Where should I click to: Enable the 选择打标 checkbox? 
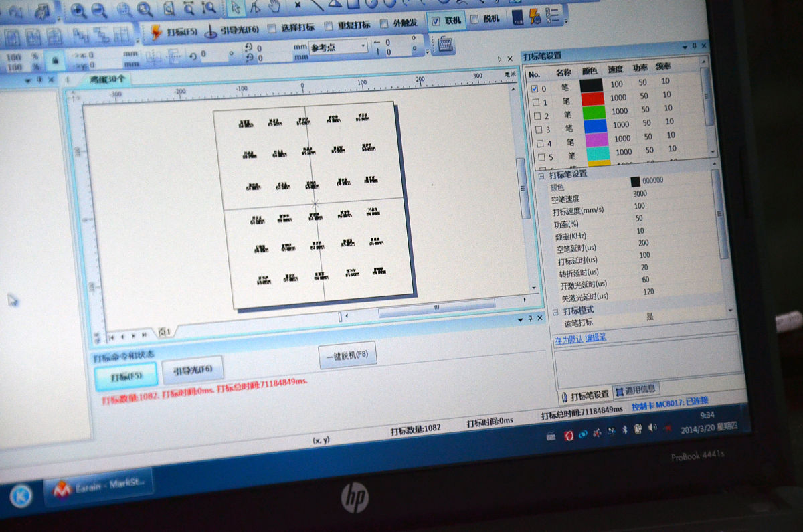pyautogui.click(x=272, y=29)
